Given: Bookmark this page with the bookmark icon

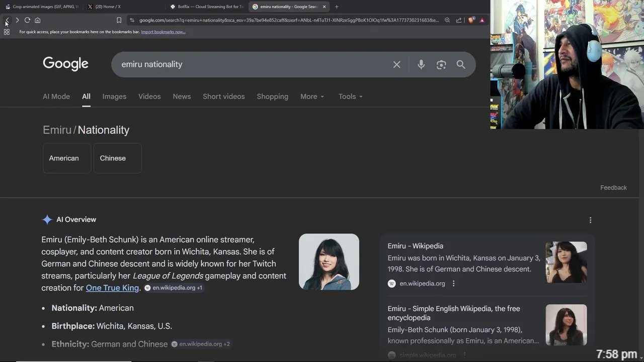Looking at the screenshot, I should [119, 20].
